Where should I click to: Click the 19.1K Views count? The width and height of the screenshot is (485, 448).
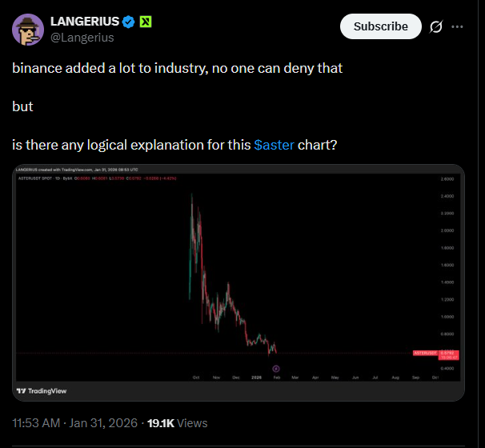click(177, 422)
